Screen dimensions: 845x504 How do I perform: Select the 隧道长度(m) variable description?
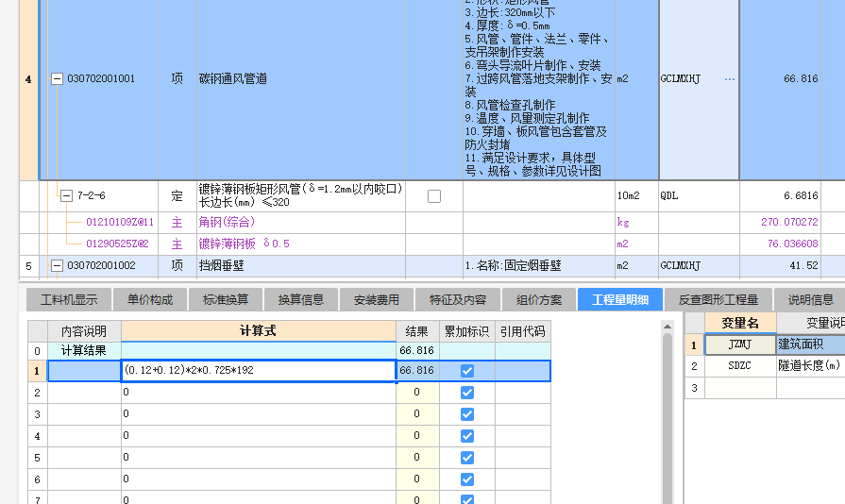(x=810, y=365)
